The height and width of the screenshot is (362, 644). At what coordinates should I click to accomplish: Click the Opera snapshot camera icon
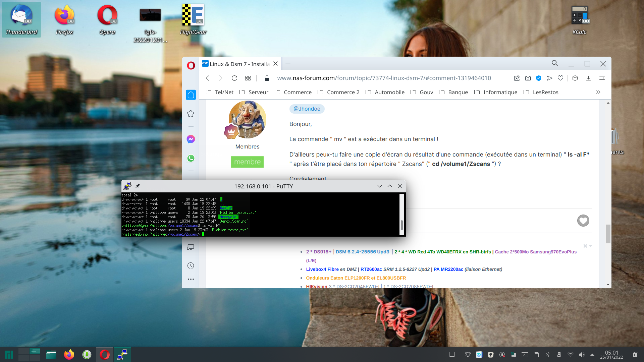pos(528,78)
